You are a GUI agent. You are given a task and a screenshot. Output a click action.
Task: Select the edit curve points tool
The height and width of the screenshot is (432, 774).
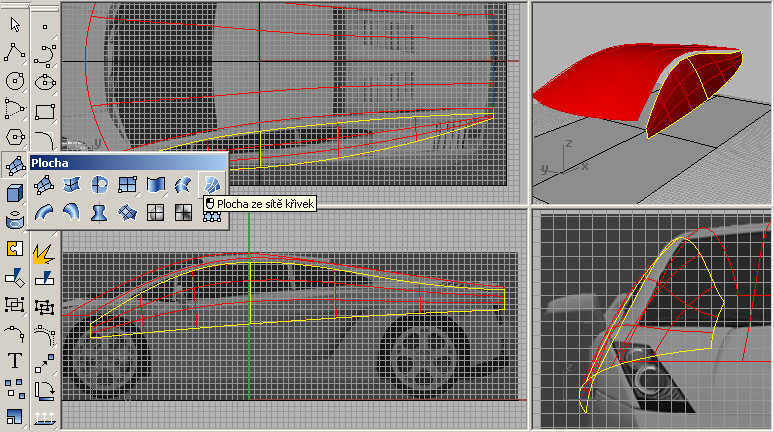click(x=15, y=334)
